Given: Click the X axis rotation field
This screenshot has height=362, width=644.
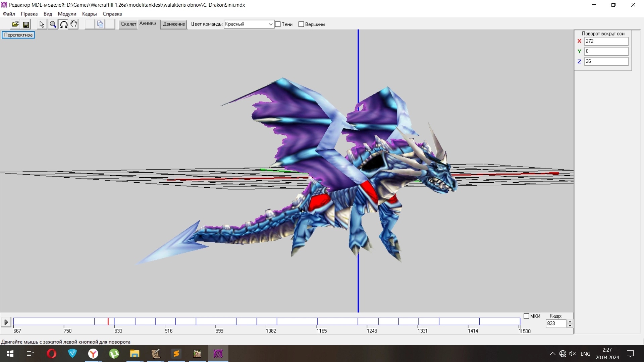Looking at the screenshot, I should pos(606,41).
